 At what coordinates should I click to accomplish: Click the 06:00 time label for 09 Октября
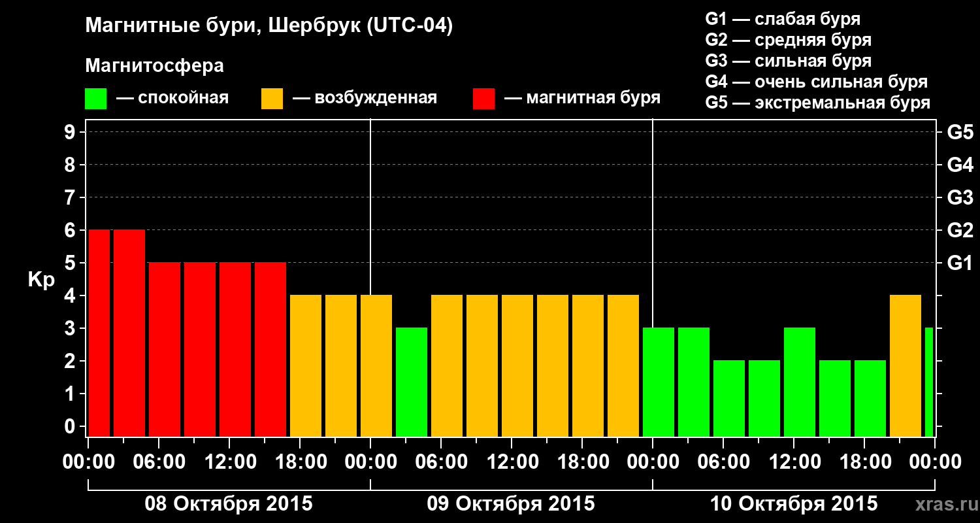click(x=441, y=462)
